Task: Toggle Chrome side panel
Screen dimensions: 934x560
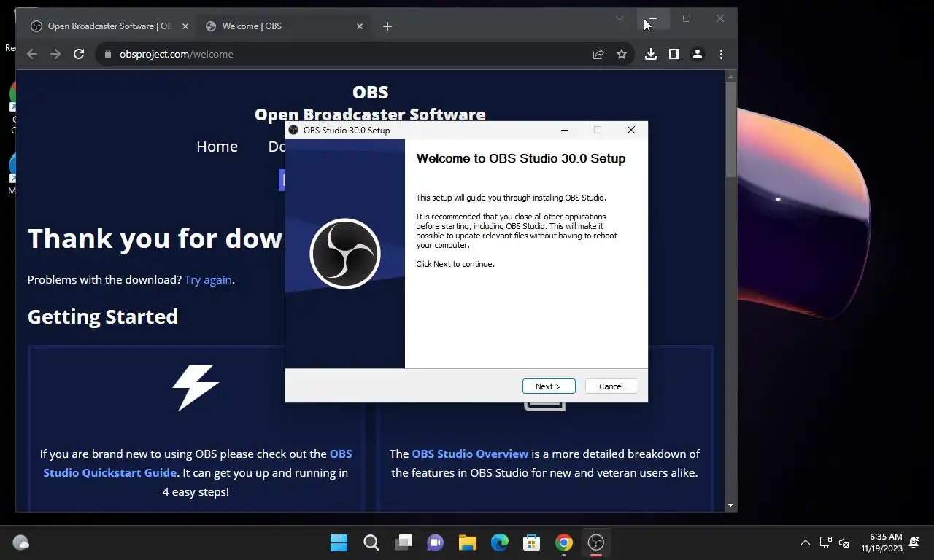Action: tap(674, 54)
